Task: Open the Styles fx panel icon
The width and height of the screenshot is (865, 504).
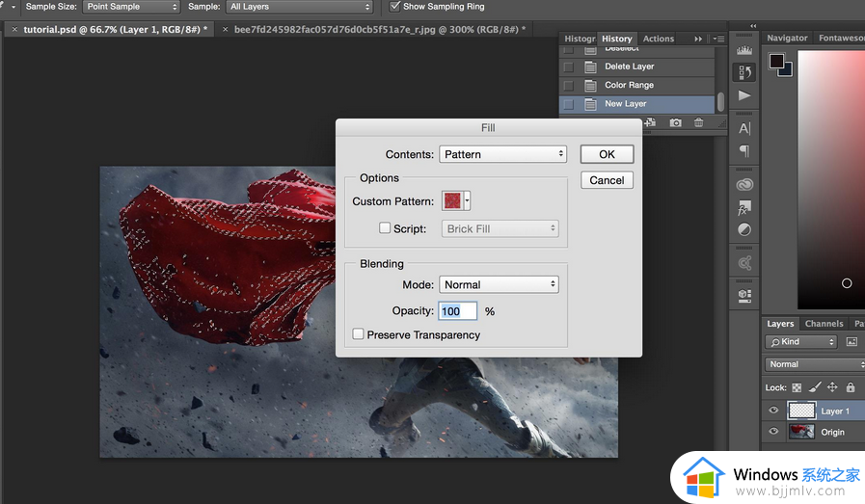Action: (744, 207)
